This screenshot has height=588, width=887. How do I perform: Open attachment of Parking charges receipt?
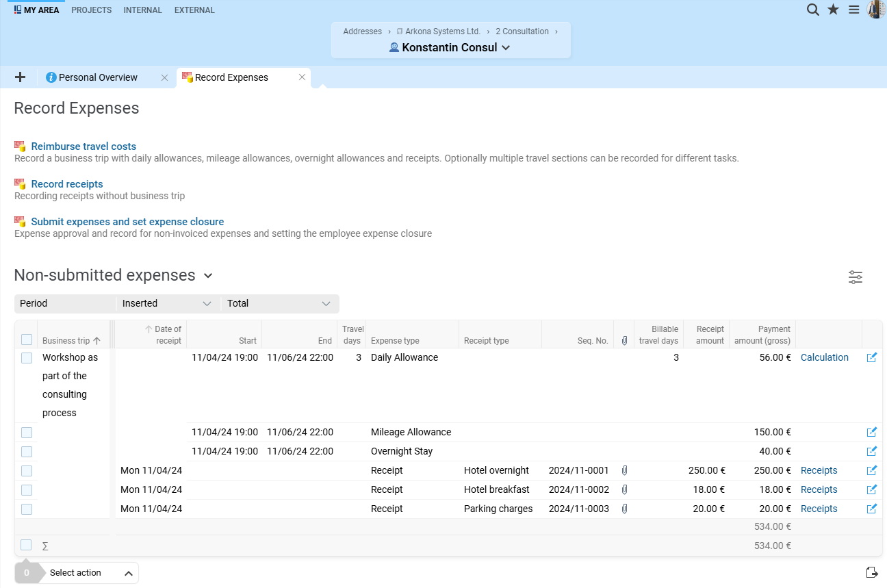click(x=624, y=509)
